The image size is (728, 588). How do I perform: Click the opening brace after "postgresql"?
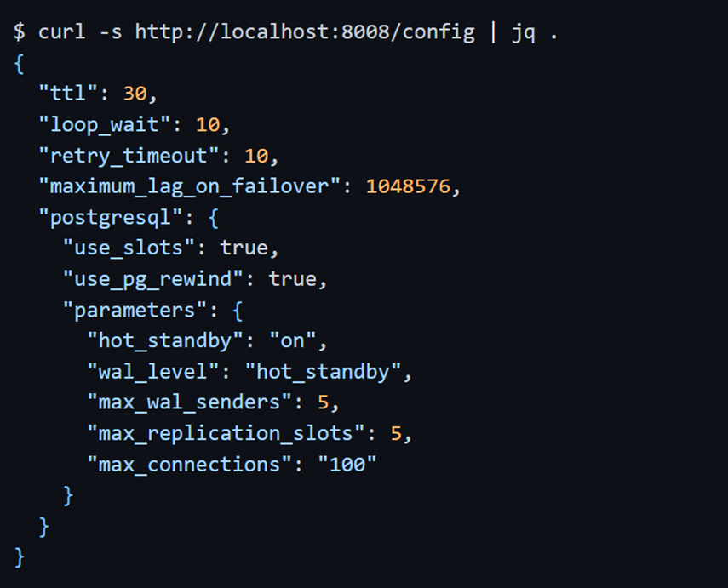point(213,217)
